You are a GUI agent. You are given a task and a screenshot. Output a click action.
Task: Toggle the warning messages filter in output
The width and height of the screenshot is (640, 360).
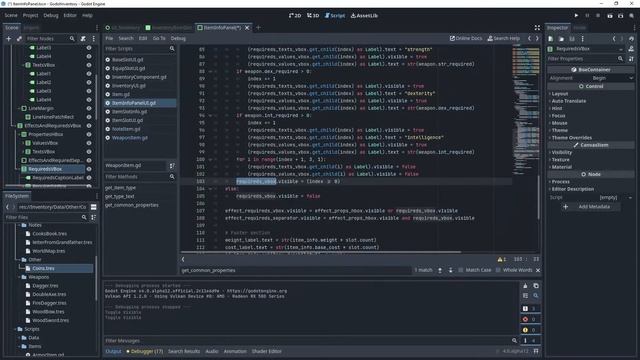[531, 330]
